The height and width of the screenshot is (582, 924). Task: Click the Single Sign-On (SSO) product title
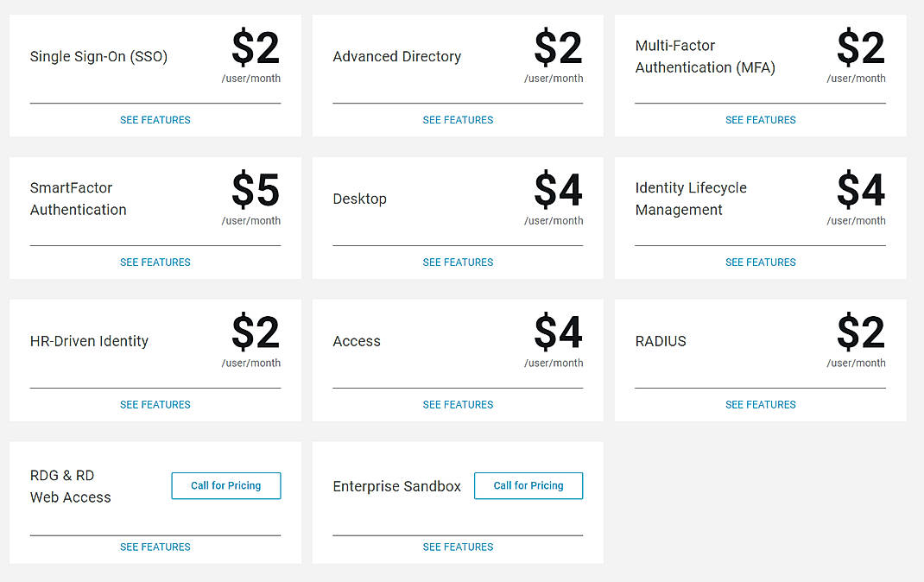coord(98,57)
